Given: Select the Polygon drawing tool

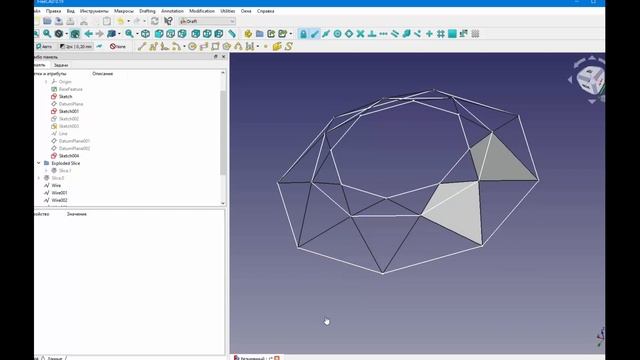Looking at the screenshot, I should 227,46.
